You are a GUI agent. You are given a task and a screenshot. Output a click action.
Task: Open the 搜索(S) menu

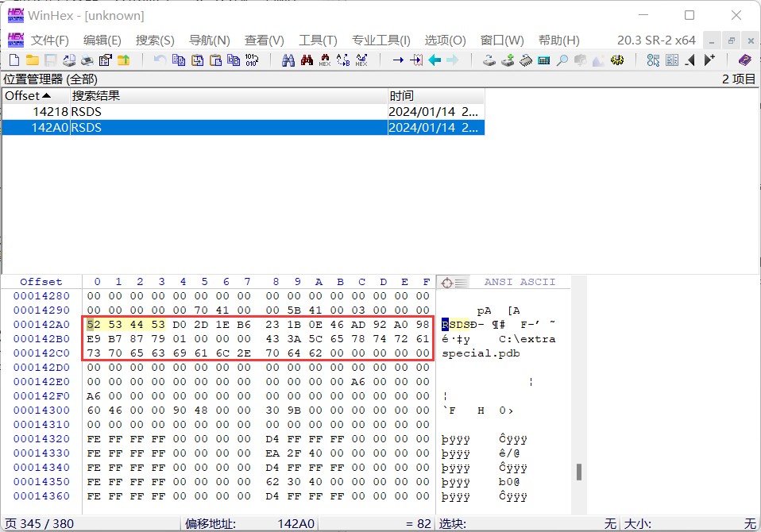(x=155, y=40)
